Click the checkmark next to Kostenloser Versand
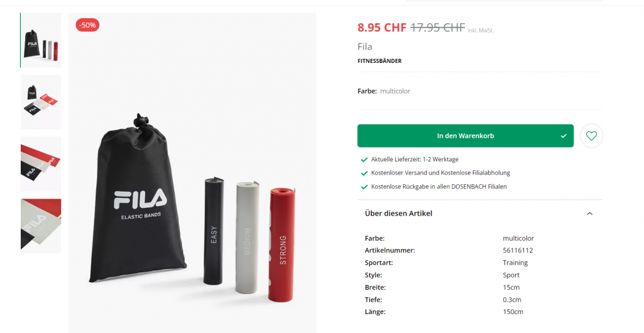The height and width of the screenshot is (333, 644). coord(364,173)
